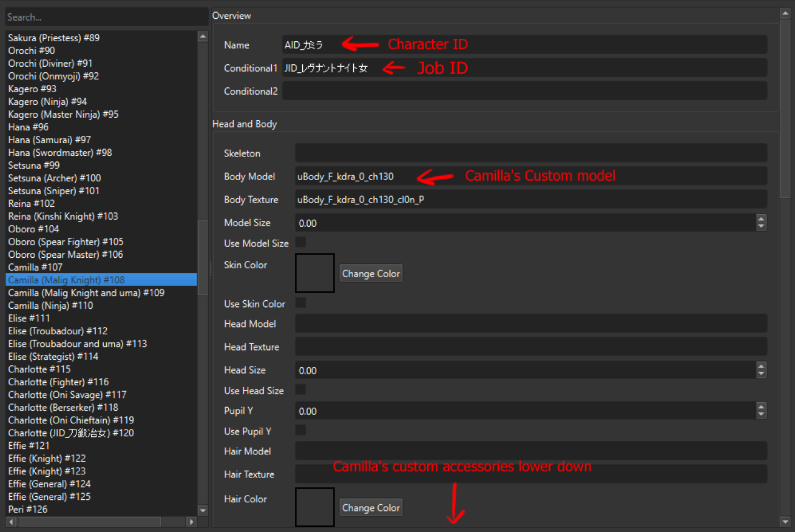Click the properties panel scroll up arrow

click(x=785, y=13)
